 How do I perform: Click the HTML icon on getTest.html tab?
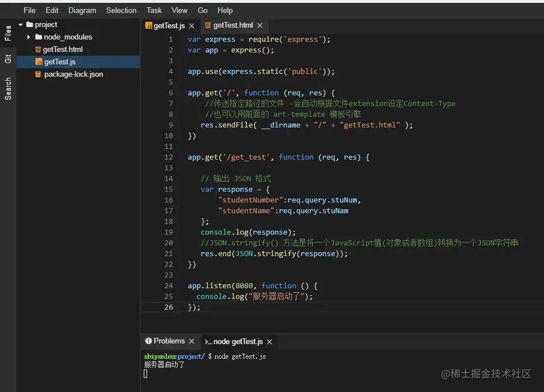tap(208, 25)
